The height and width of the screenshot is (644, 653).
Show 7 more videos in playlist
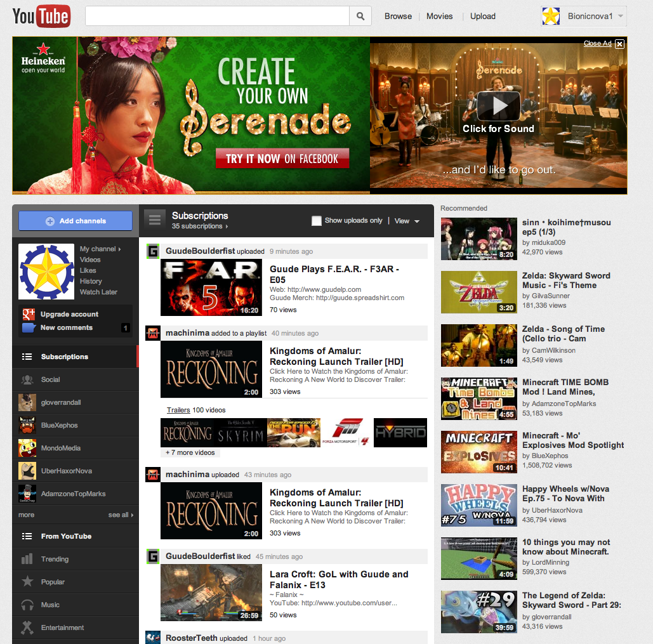pyautogui.click(x=190, y=452)
